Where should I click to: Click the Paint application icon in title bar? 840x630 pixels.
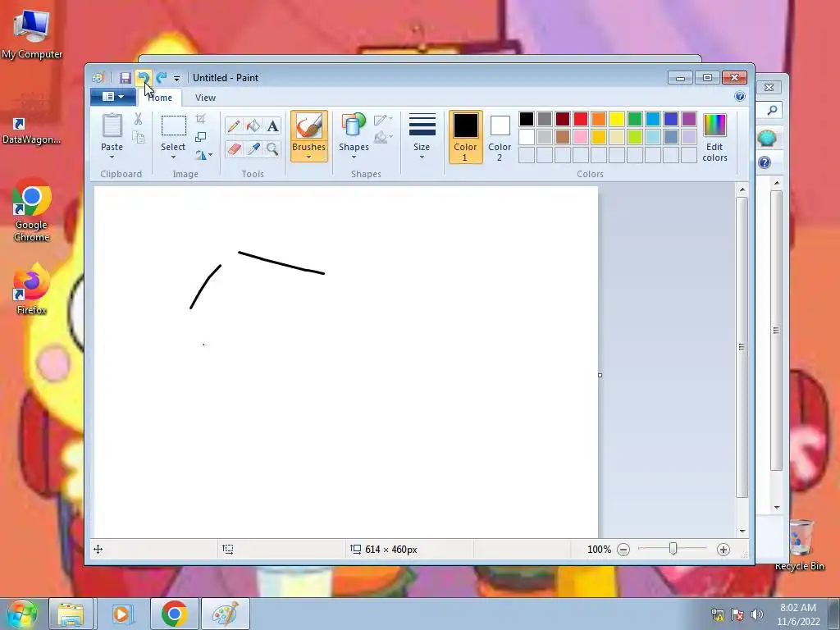98,78
